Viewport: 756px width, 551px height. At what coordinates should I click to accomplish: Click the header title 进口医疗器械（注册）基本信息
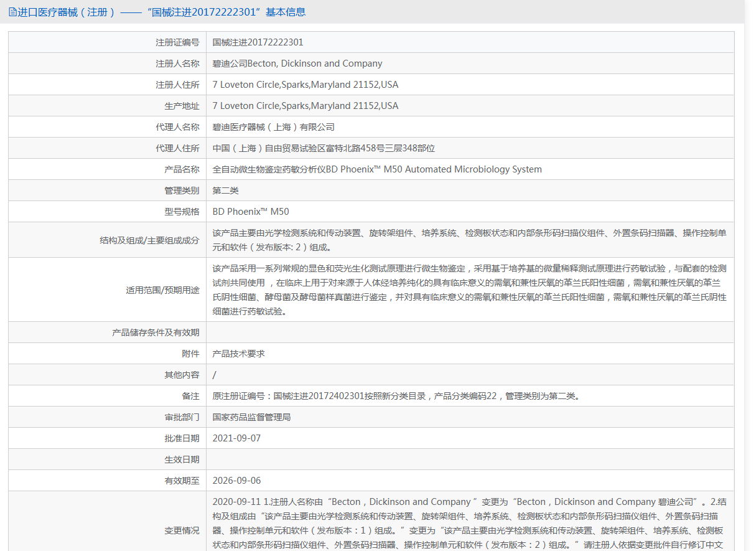(161, 12)
